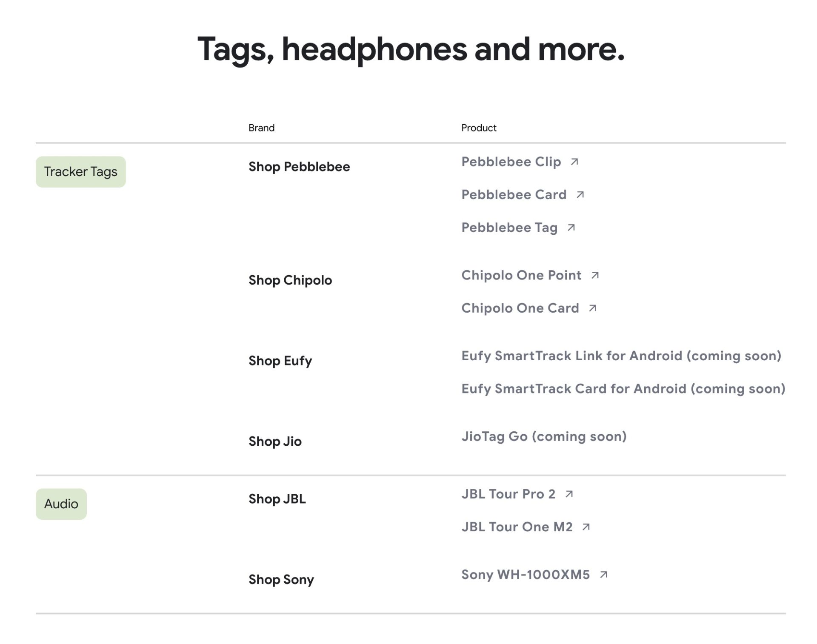The height and width of the screenshot is (644, 817).
Task: Click Eufy SmartTrack Link for Android text
Action: [621, 356]
